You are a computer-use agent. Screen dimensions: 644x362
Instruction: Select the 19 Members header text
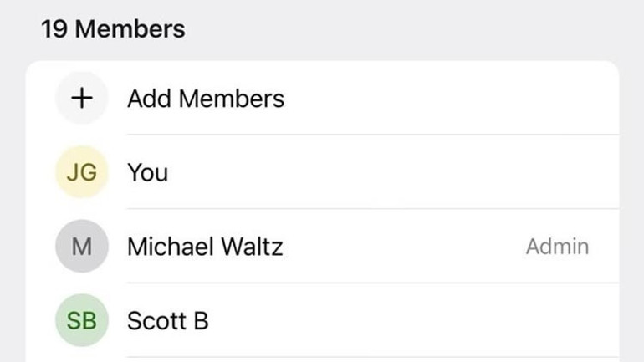(114, 29)
